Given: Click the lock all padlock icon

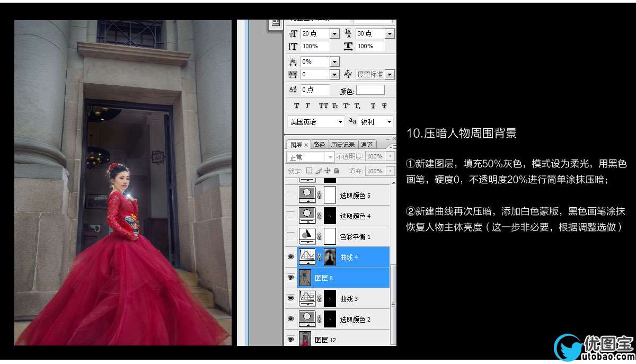Looking at the screenshot, I should pyautogui.click(x=335, y=171).
